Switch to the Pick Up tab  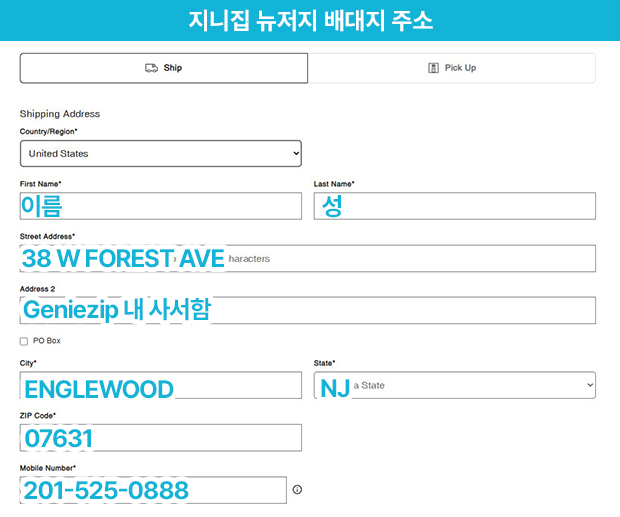pyautogui.click(x=452, y=68)
